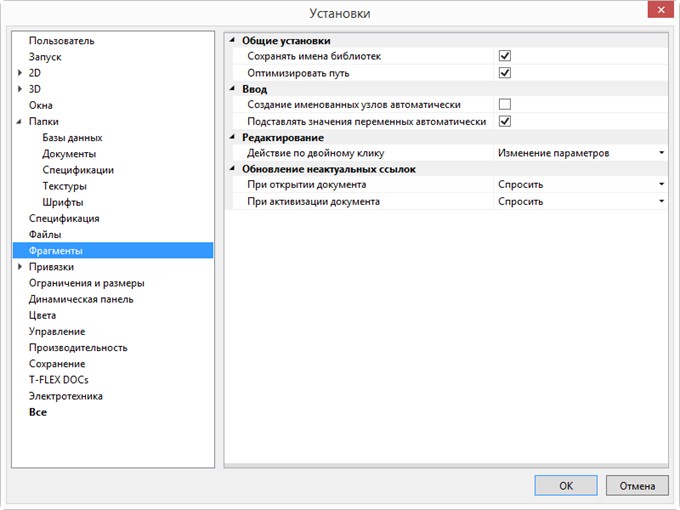This screenshot has width=680, height=510.
Task: Open the "Базы данных" folder settings
Action: point(72,137)
